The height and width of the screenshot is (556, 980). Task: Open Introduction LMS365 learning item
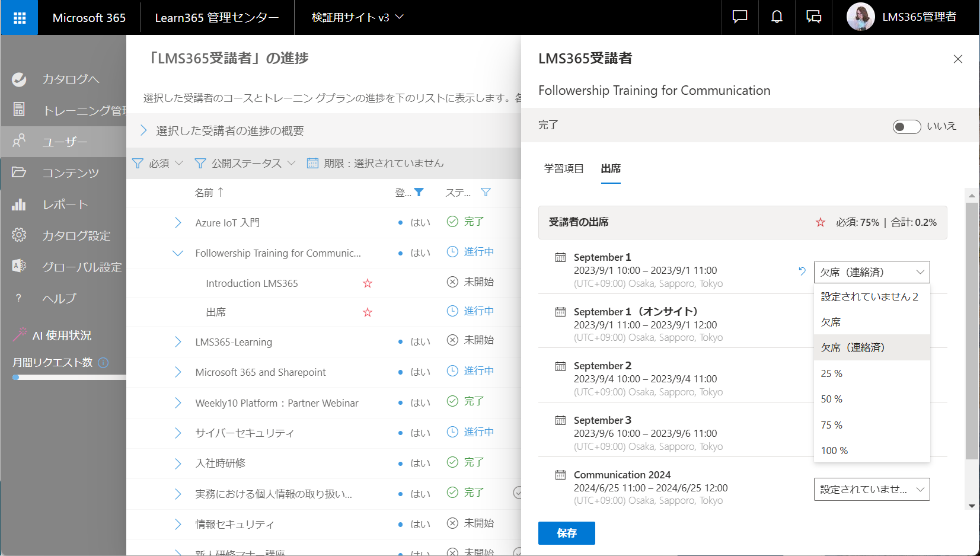pos(252,283)
